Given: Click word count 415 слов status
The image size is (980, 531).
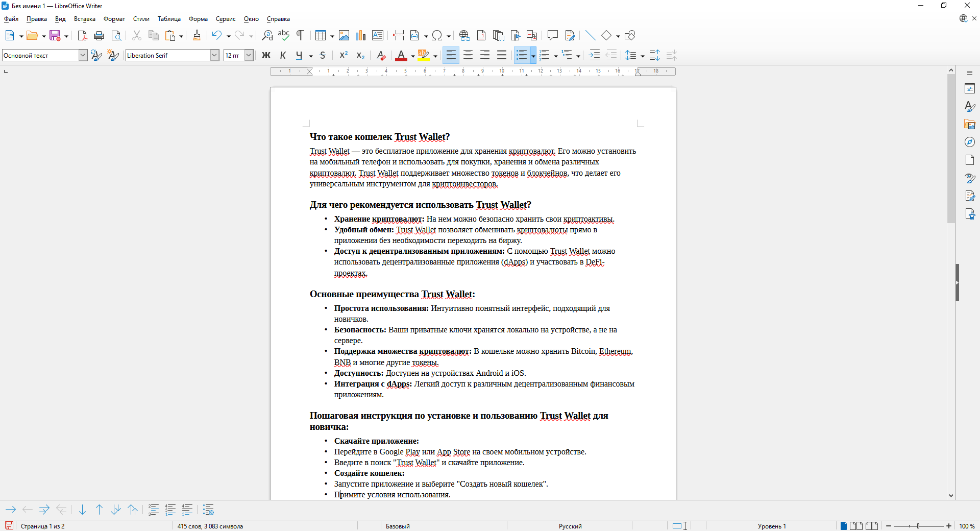Looking at the screenshot, I should click(x=210, y=526).
